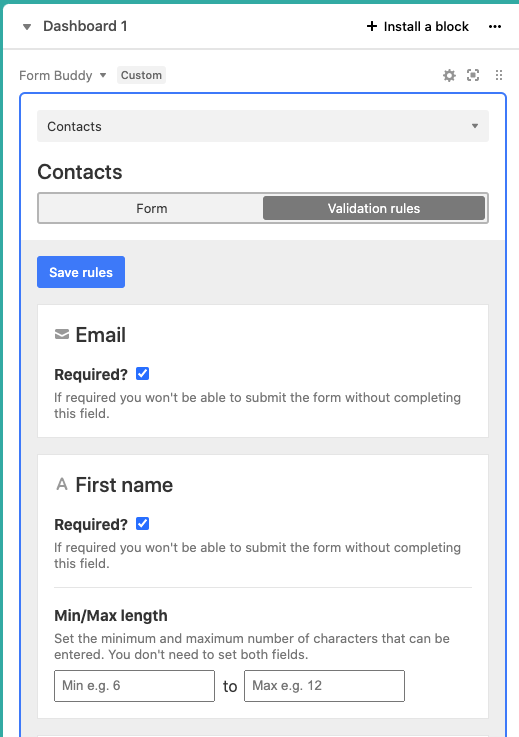The width and height of the screenshot is (519, 737).
Task: Open Form Buddy block settings gear
Action: point(449,75)
